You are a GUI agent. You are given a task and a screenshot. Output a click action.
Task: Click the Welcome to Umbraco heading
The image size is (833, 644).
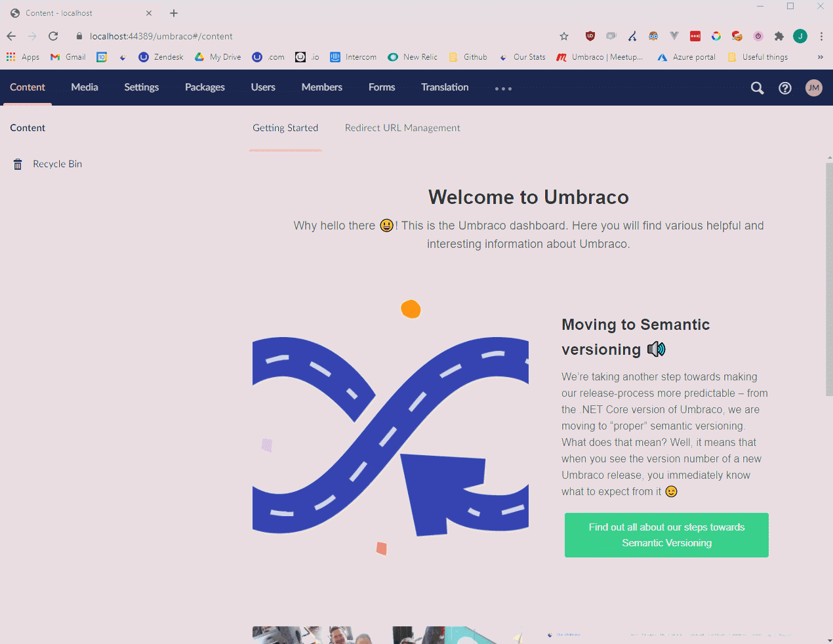point(529,197)
